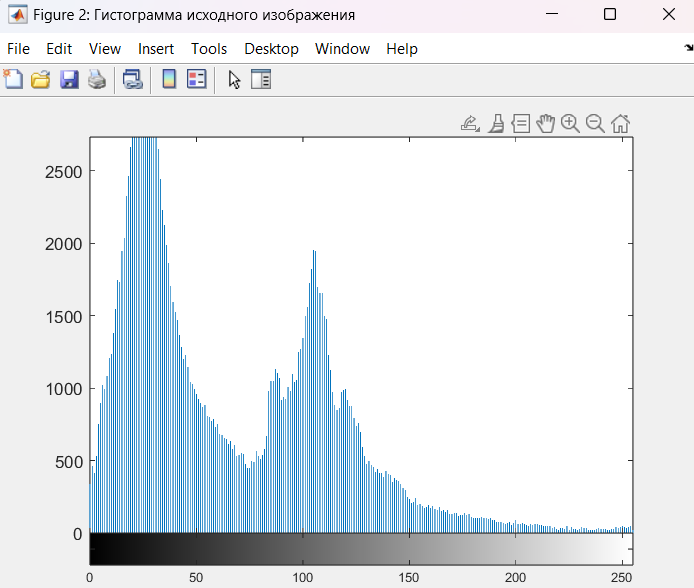
Task: Maximize the Figure 2 window
Action: [610, 14]
